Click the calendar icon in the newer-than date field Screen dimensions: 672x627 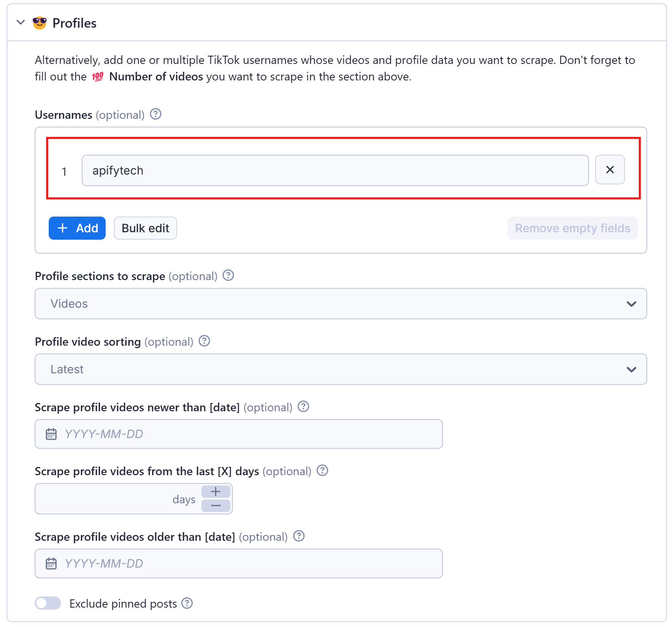[51, 434]
